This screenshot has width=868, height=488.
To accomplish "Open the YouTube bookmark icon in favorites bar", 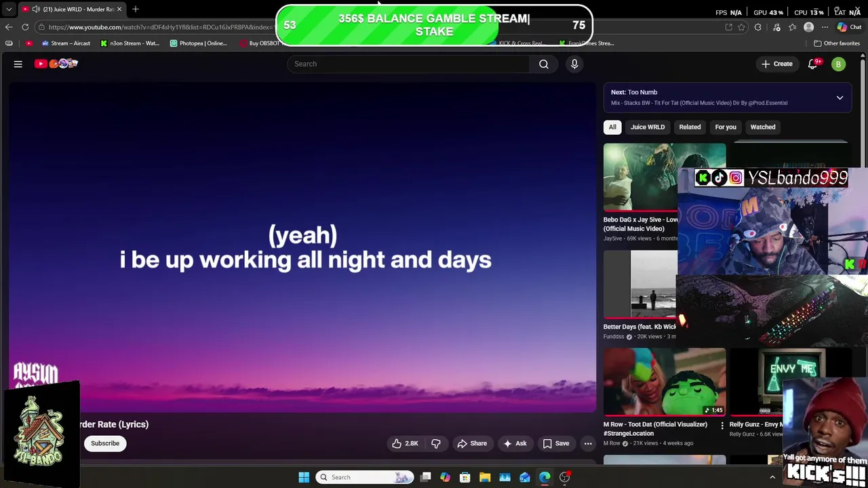I will tap(28, 43).
